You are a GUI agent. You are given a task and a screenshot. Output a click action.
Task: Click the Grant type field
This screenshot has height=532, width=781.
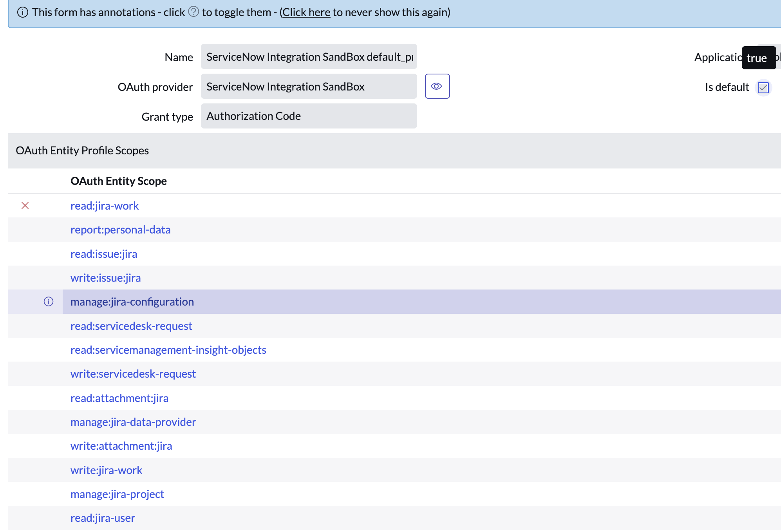[309, 116]
